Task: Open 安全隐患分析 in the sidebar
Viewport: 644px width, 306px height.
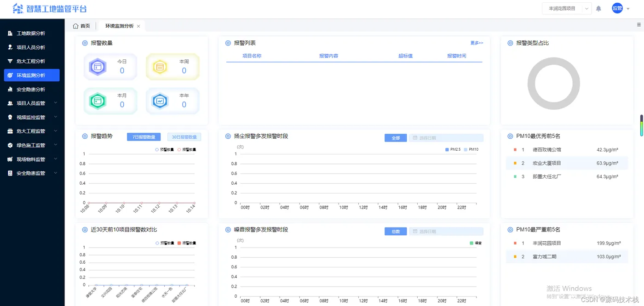Action: click(32, 89)
